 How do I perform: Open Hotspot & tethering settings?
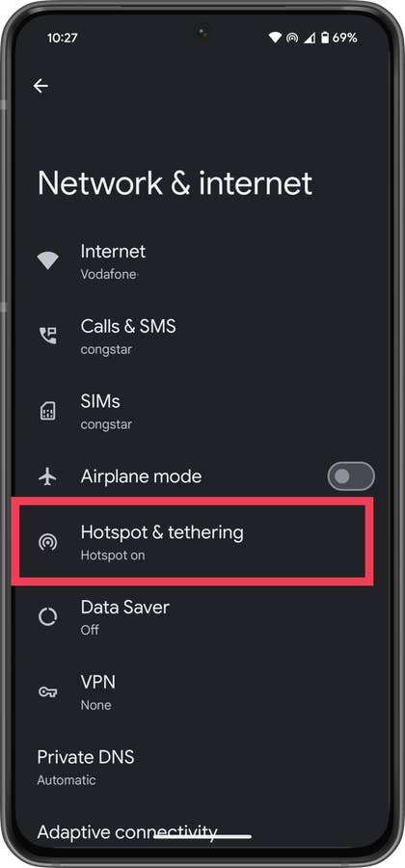pos(193,541)
